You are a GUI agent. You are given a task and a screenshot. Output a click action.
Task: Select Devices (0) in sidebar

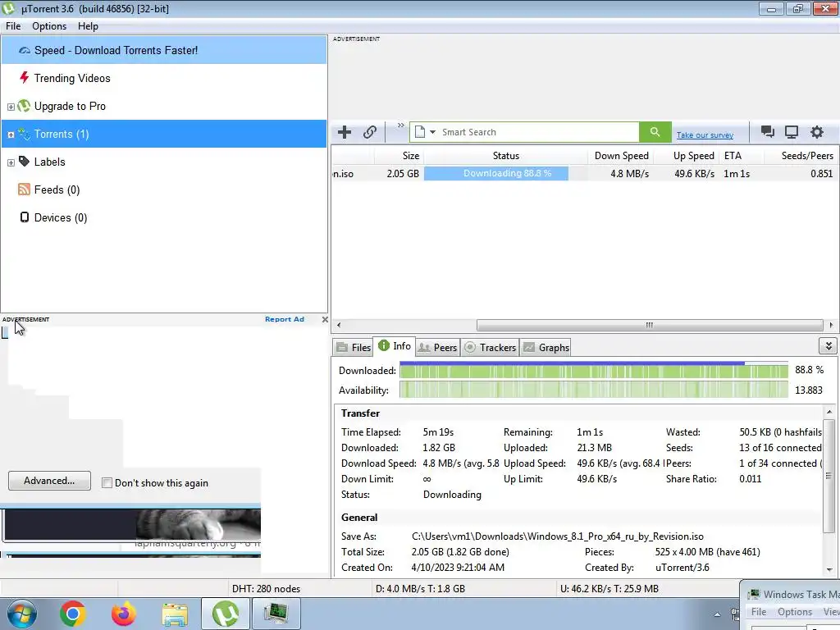pyautogui.click(x=164, y=217)
